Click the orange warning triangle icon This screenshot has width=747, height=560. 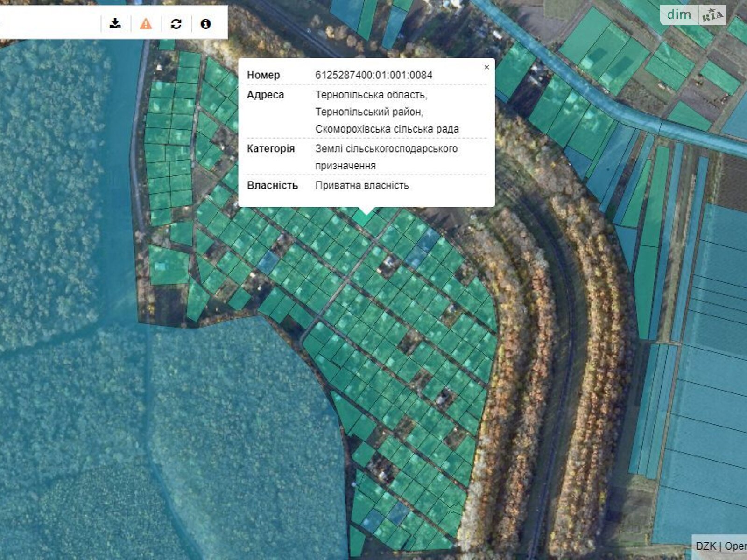click(x=146, y=23)
